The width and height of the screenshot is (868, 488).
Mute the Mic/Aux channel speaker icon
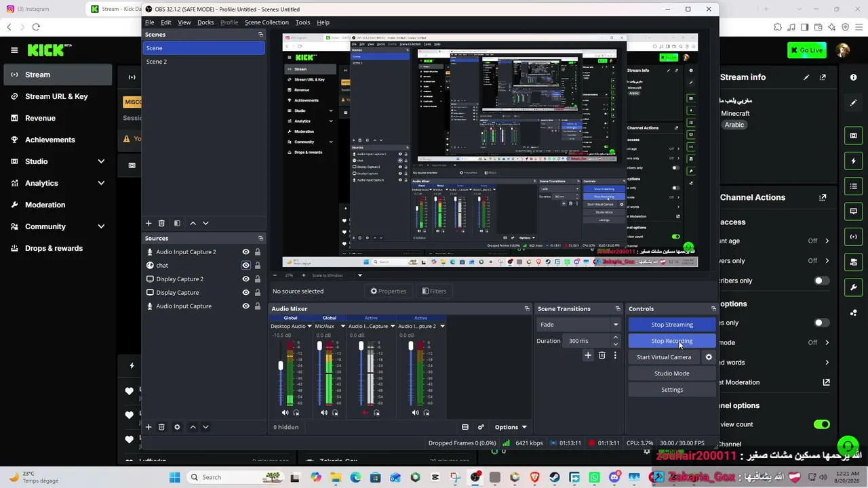pyautogui.click(x=324, y=413)
